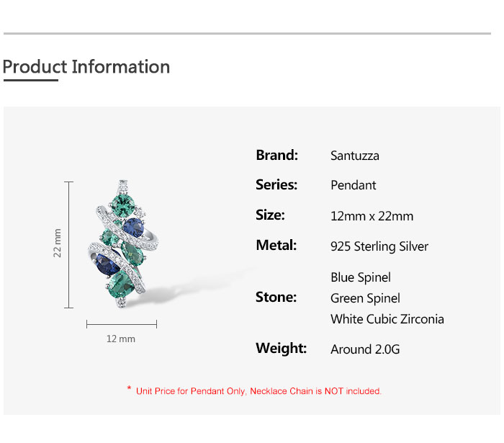
Task: Click the Size label
Action: [x=270, y=215]
